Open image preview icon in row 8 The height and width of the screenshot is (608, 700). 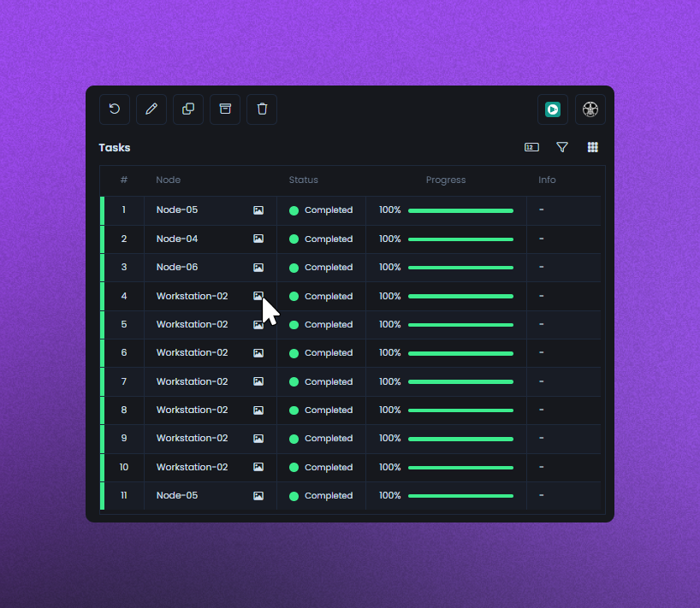tap(258, 410)
